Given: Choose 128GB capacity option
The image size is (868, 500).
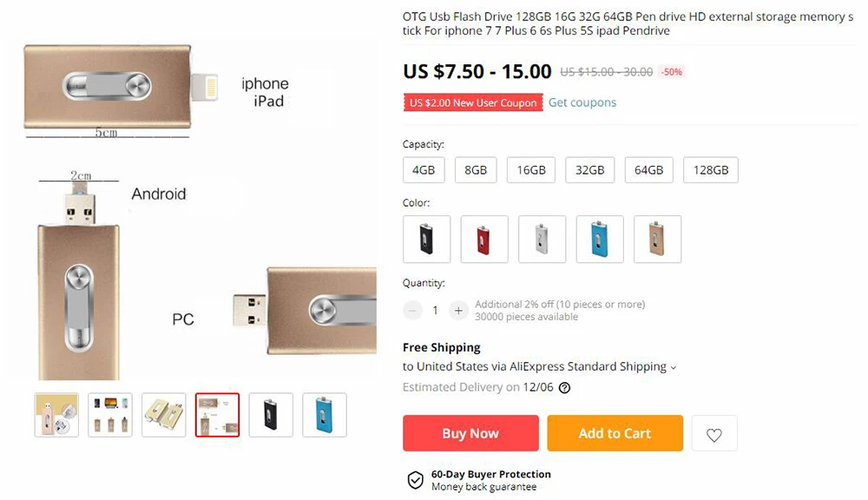Looking at the screenshot, I should [711, 170].
